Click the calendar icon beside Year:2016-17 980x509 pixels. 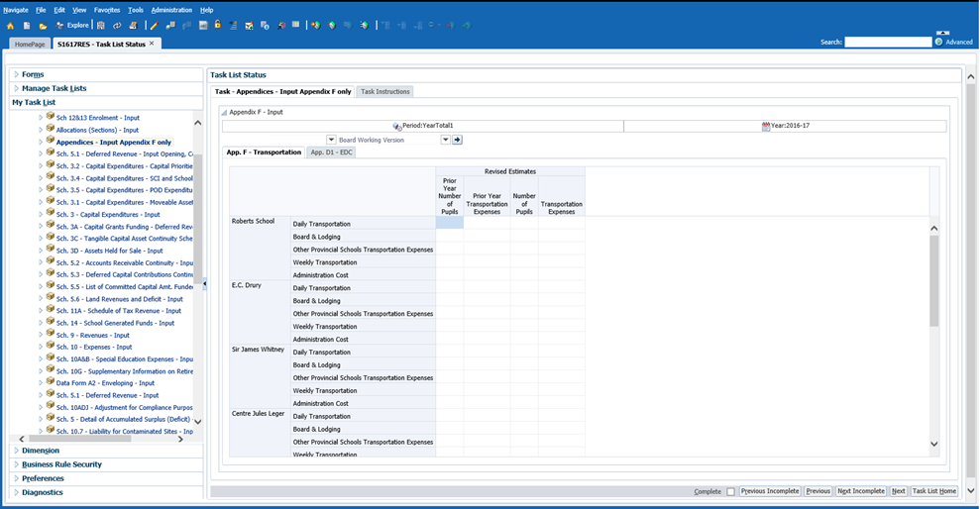pyautogui.click(x=766, y=127)
